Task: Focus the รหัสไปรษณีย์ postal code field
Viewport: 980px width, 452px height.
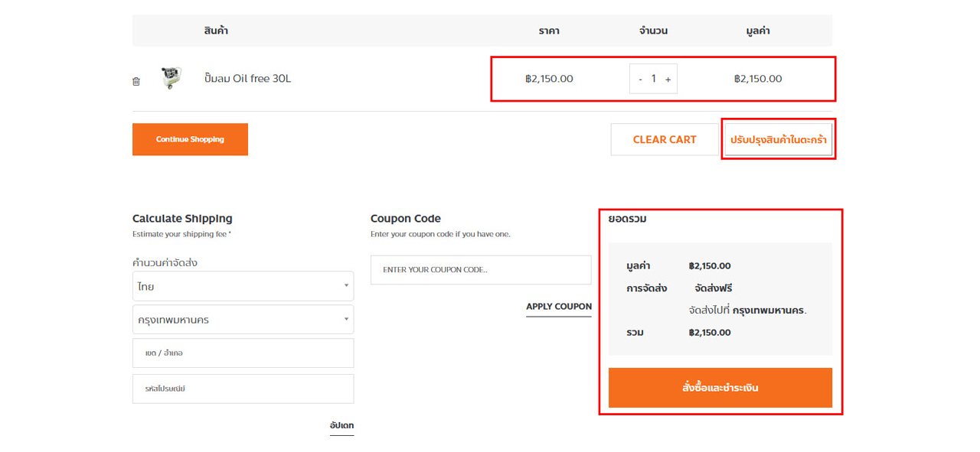Action: tap(243, 389)
